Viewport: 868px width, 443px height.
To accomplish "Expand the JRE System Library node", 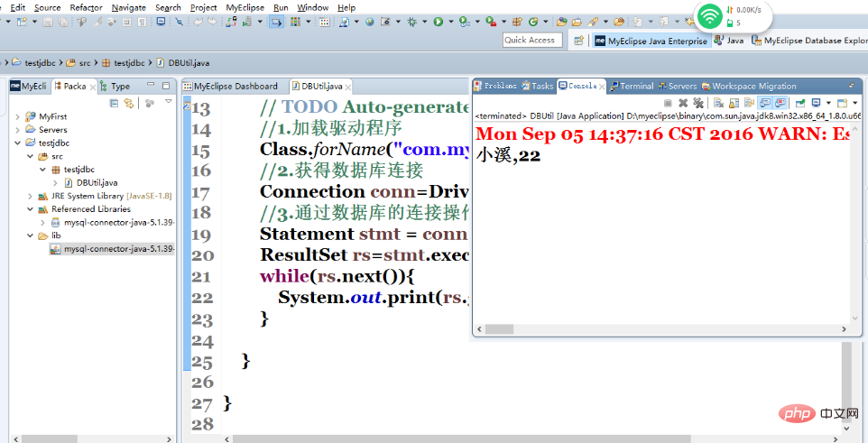I will [x=30, y=196].
